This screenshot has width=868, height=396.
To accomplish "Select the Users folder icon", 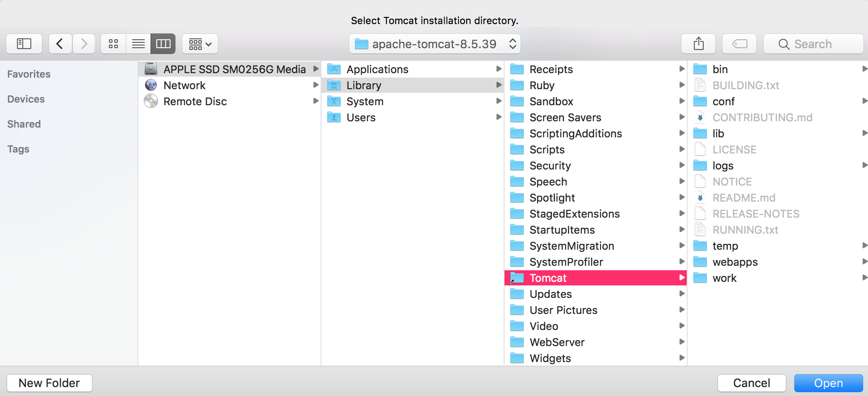I will click(x=334, y=117).
